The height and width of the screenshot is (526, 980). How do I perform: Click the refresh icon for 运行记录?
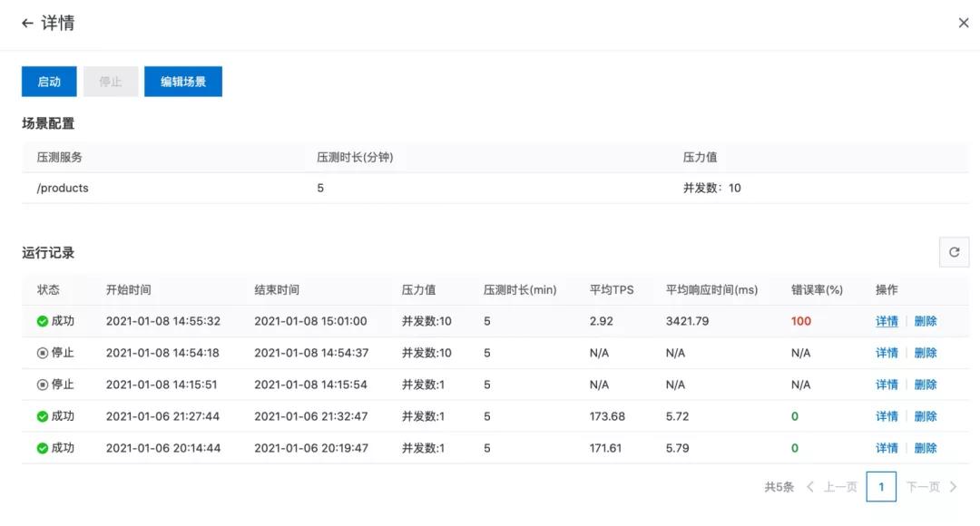954,252
